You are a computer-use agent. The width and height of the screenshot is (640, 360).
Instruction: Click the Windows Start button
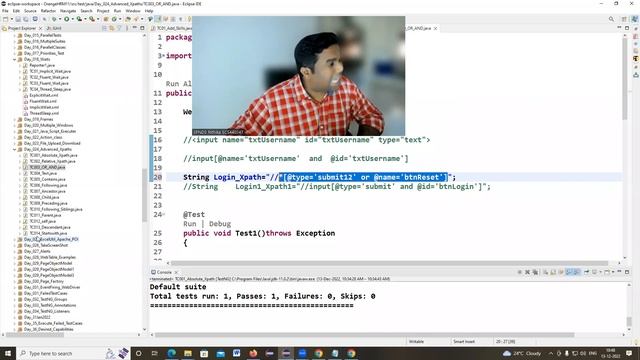point(8,353)
